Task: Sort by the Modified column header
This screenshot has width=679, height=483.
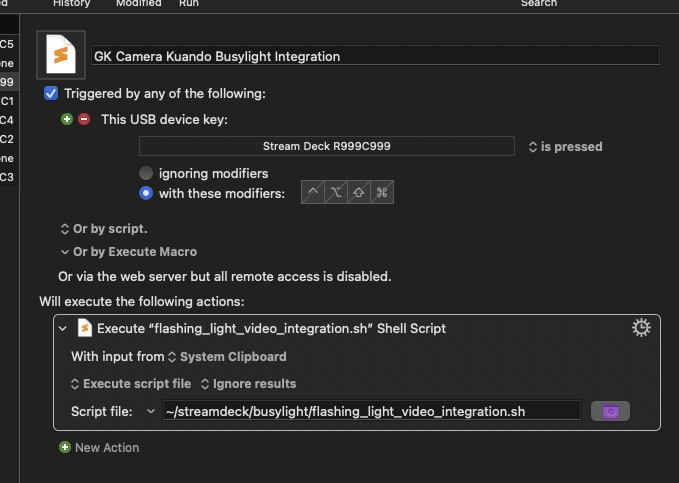Action: (x=139, y=3)
